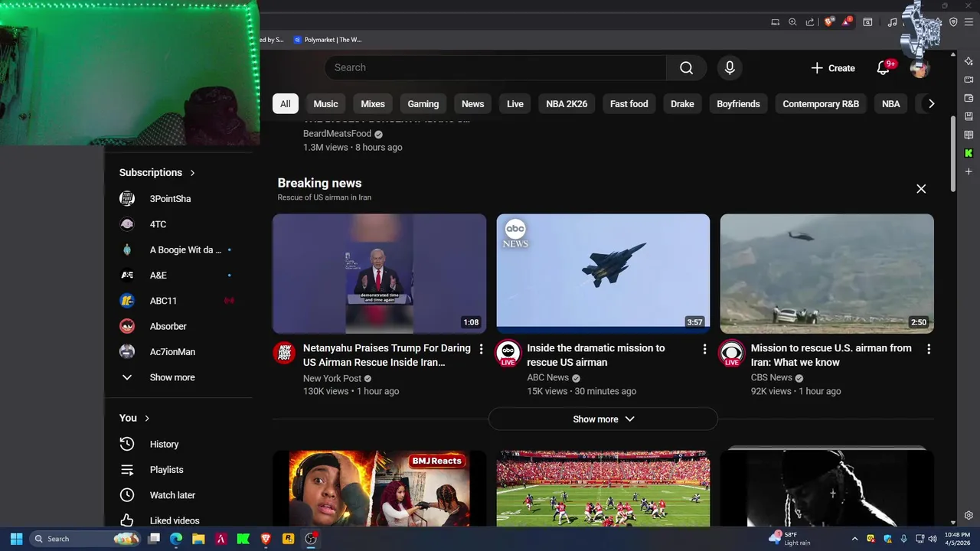Open more options for the CBS News video
This screenshot has width=980, height=551.
[929, 349]
